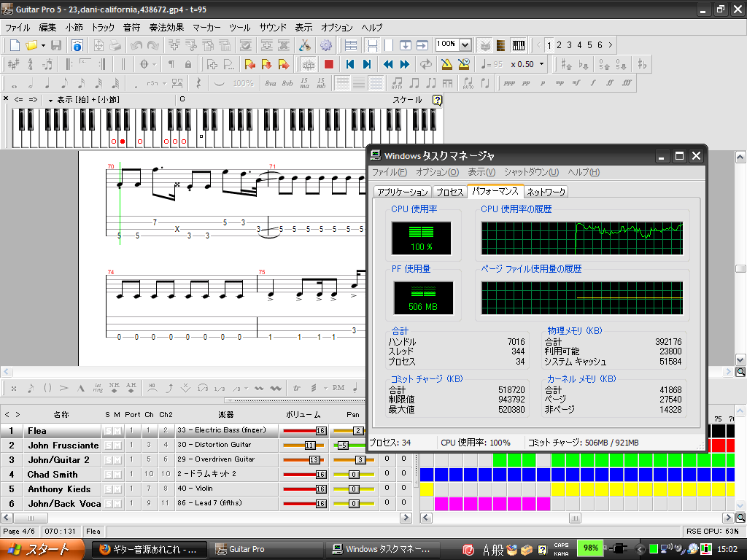
Task: Mute the Chad Smith track
Action: click(117, 475)
